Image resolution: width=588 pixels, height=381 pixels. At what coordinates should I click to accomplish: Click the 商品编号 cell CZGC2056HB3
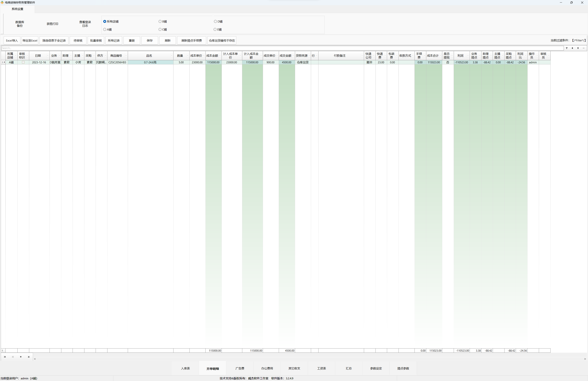tap(117, 62)
